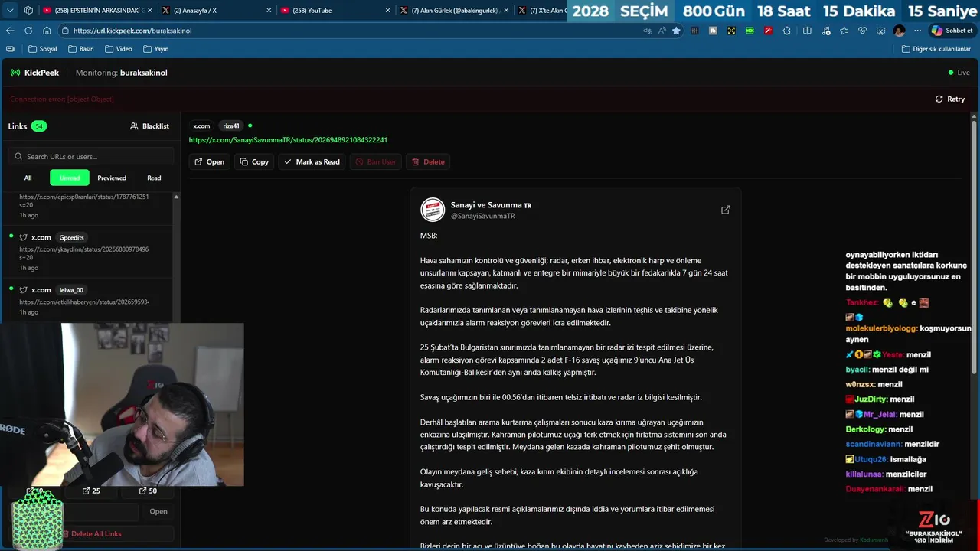Go to the browser home page icon
The width and height of the screenshot is (980, 551).
click(47, 31)
